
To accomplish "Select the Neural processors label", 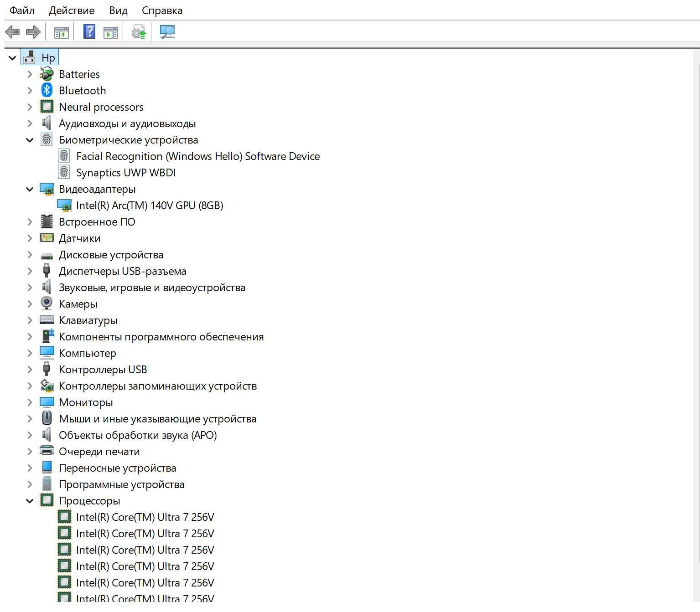I will tap(101, 107).
